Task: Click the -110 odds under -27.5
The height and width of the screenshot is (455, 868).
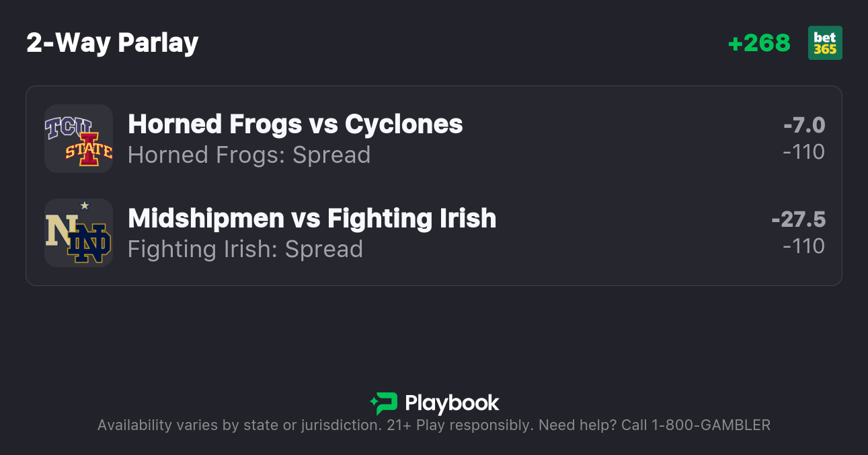Action: (x=803, y=246)
